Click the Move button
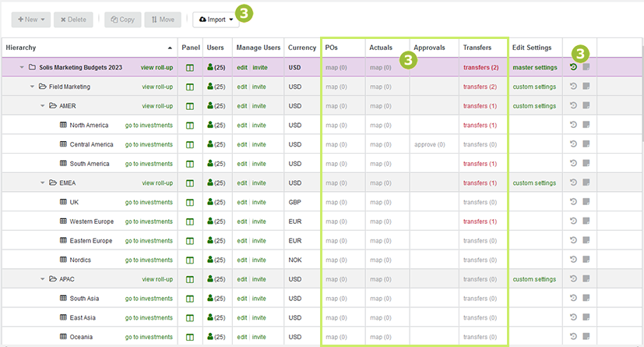 (x=163, y=19)
